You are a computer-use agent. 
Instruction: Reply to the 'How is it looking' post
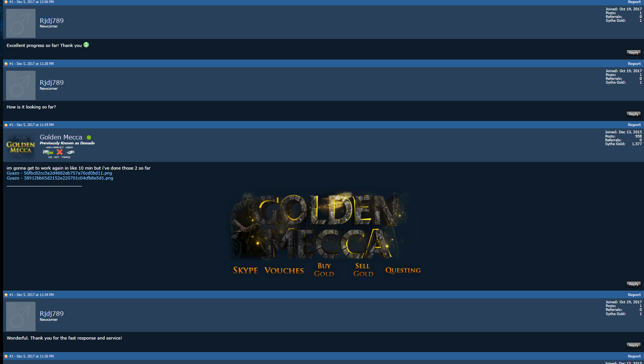click(x=633, y=114)
